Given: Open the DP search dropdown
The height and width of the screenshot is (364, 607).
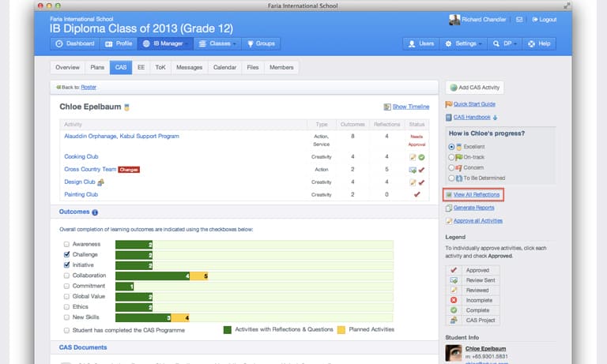Looking at the screenshot, I should (505, 43).
